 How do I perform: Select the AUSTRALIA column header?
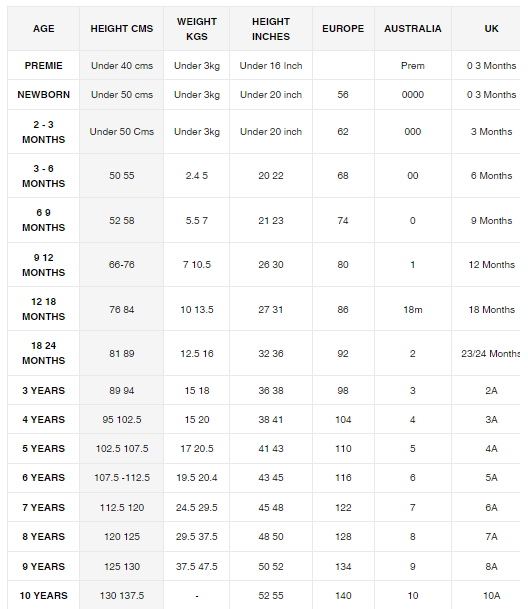click(x=413, y=29)
